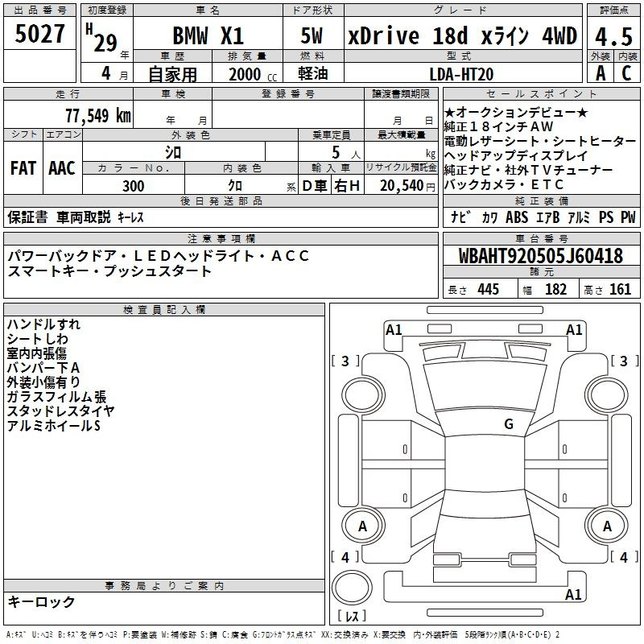Click engine displacement 2000 cc
This screenshot has width=644, height=644.
[253, 75]
